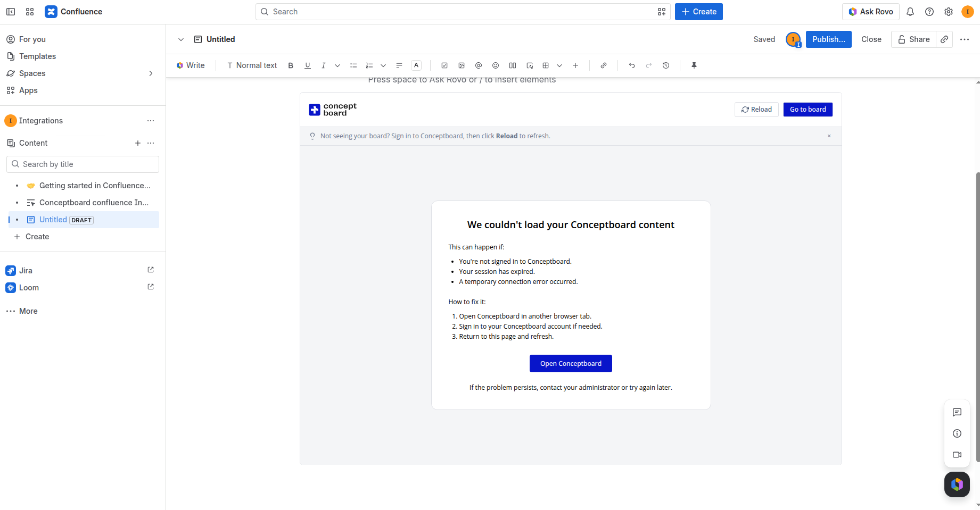Screen dimensions: 980x510
Task: Apply italic formatting
Action: click(x=323, y=65)
